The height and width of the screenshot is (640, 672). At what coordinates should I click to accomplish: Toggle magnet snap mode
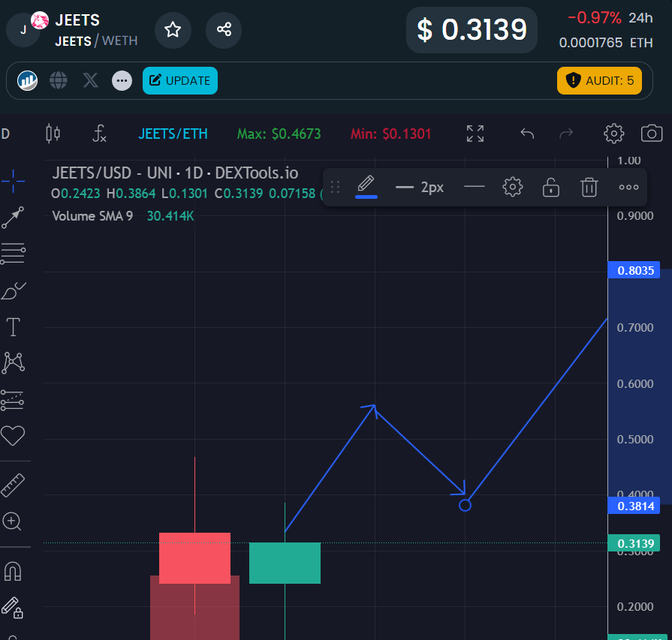coord(13,572)
